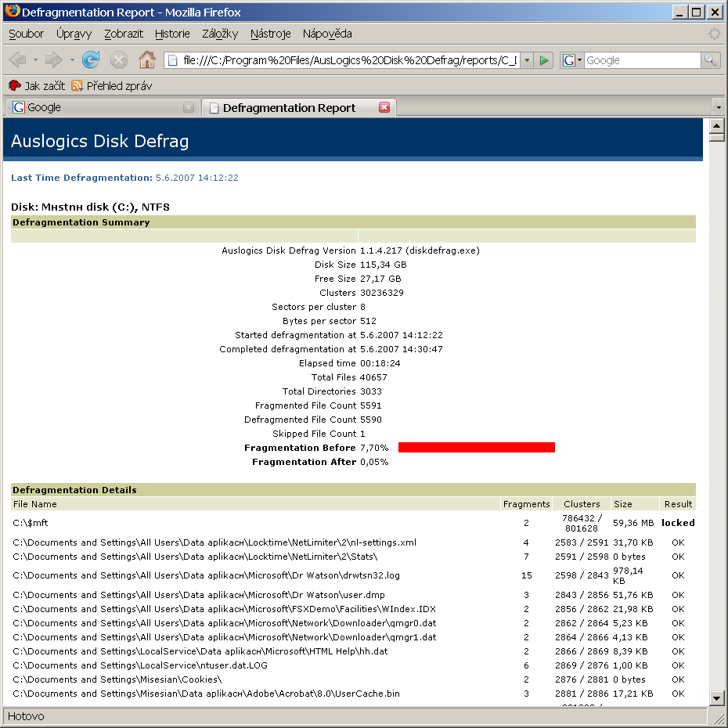Click the Back navigation arrow

(18, 60)
